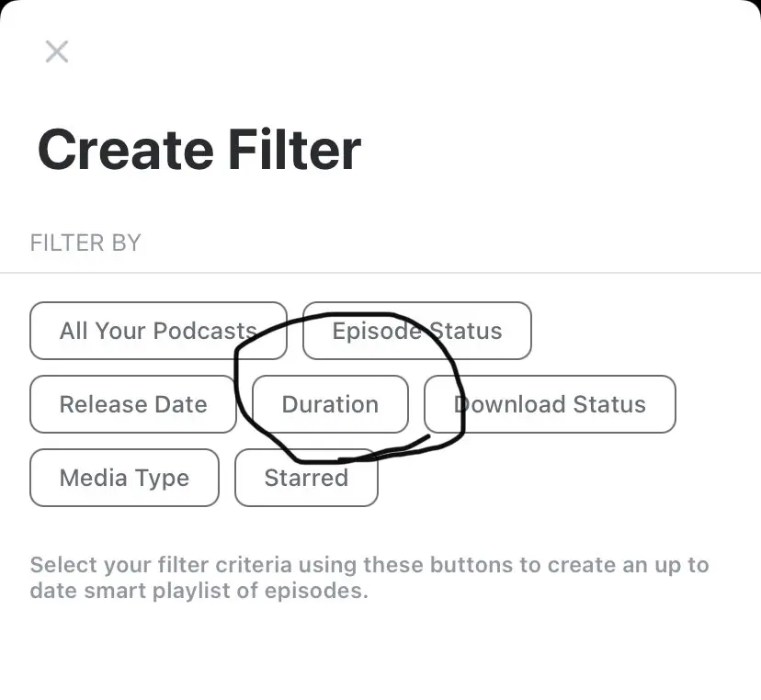Click the filter criteria help text

(369, 577)
